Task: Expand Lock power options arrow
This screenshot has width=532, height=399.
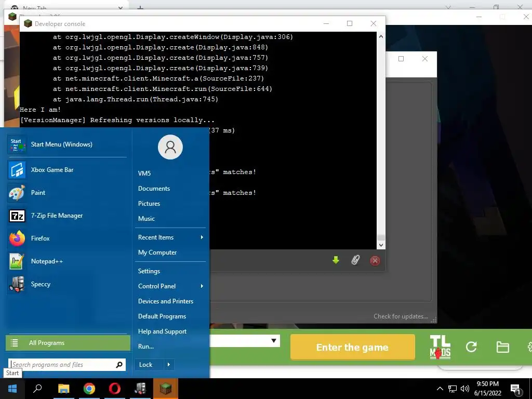Action: [169, 365]
